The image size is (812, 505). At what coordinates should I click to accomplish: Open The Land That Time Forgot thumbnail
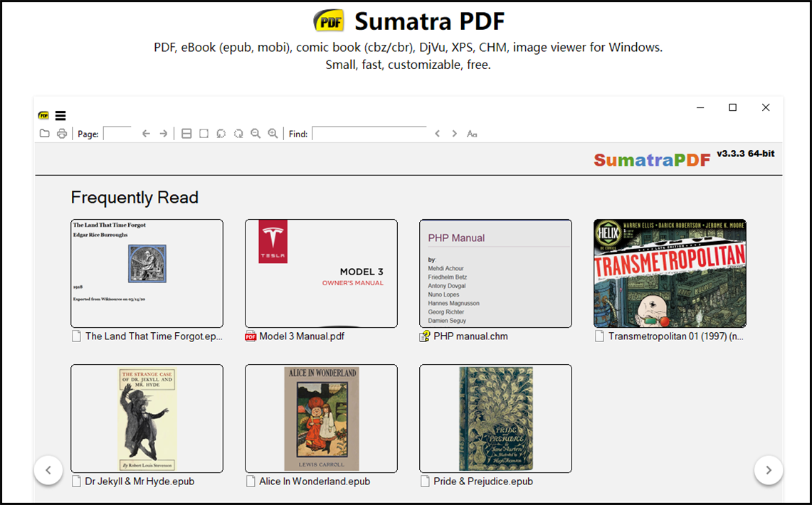[147, 273]
